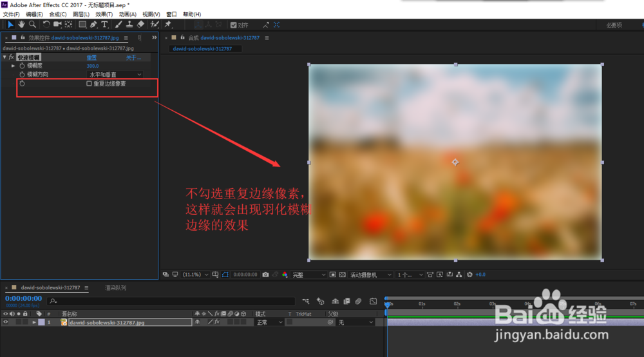Open magnification (11.1%) dropdown
Image resolution: width=644 pixels, height=357 pixels.
tap(195, 275)
